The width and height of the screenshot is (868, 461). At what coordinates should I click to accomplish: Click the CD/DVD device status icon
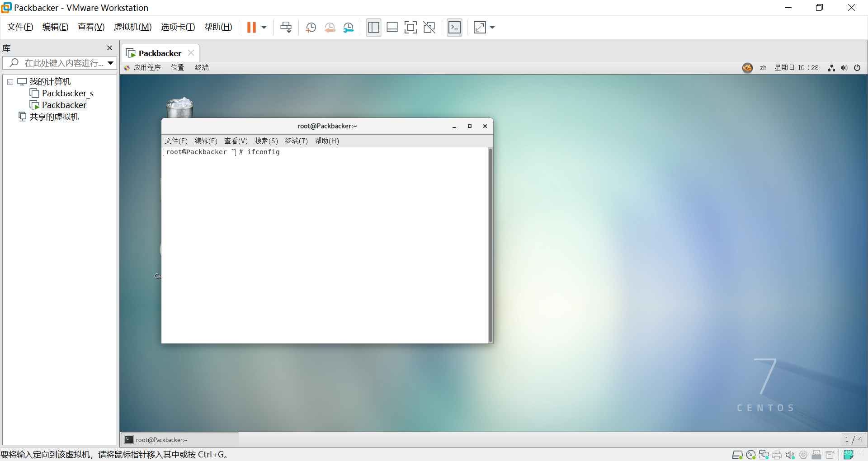(751, 455)
